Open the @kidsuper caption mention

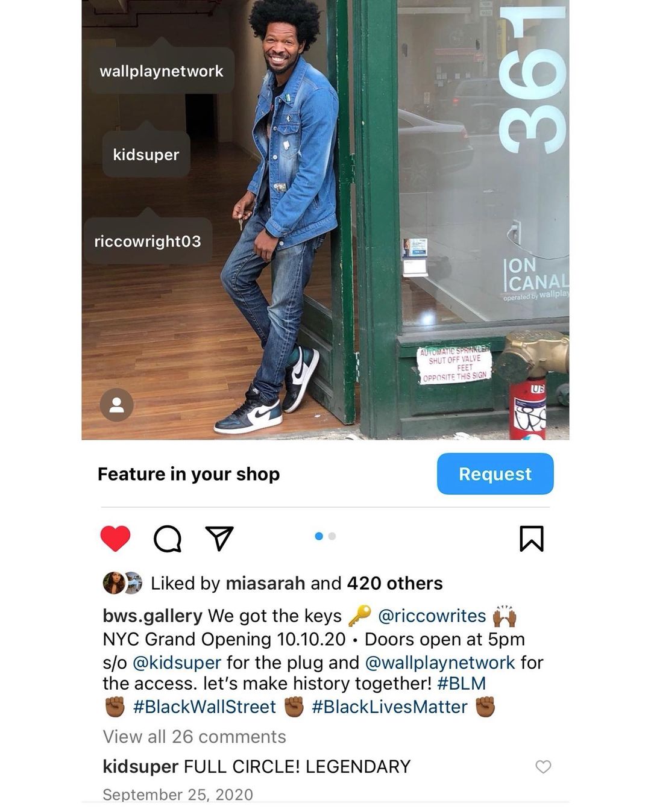click(x=177, y=662)
